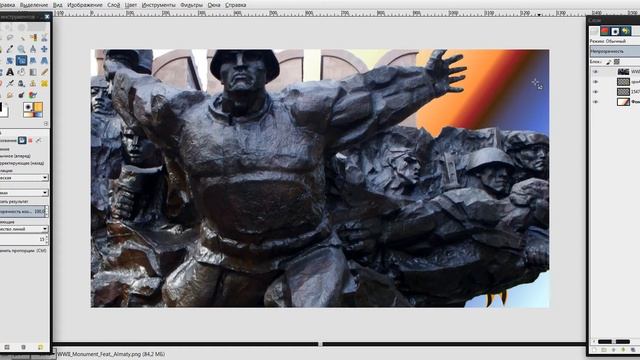The width and height of the screenshot is (640, 360).
Task: Open the Справка menu
Action: pos(236,5)
